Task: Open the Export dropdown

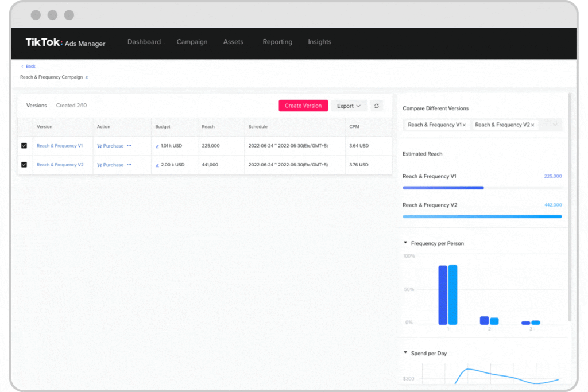Action: [349, 106]
